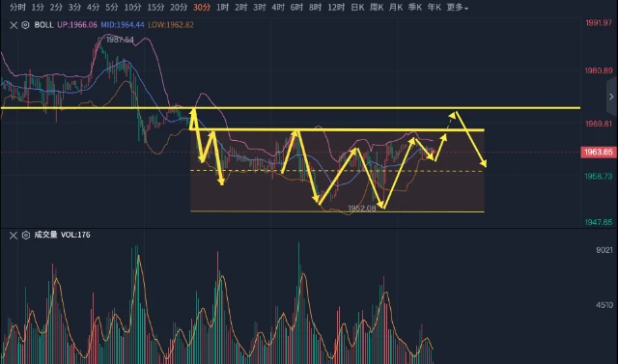This screenshot has width=618, height=364.
Task: Select the 1分 timeframe
Action: pyautogui.click(x=38, y=8)
